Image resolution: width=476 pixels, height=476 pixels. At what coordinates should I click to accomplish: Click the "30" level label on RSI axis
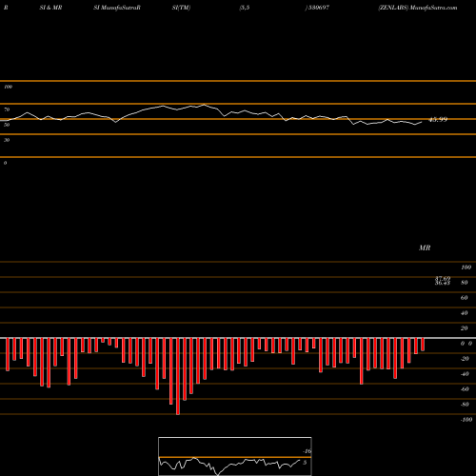(7, 140)
